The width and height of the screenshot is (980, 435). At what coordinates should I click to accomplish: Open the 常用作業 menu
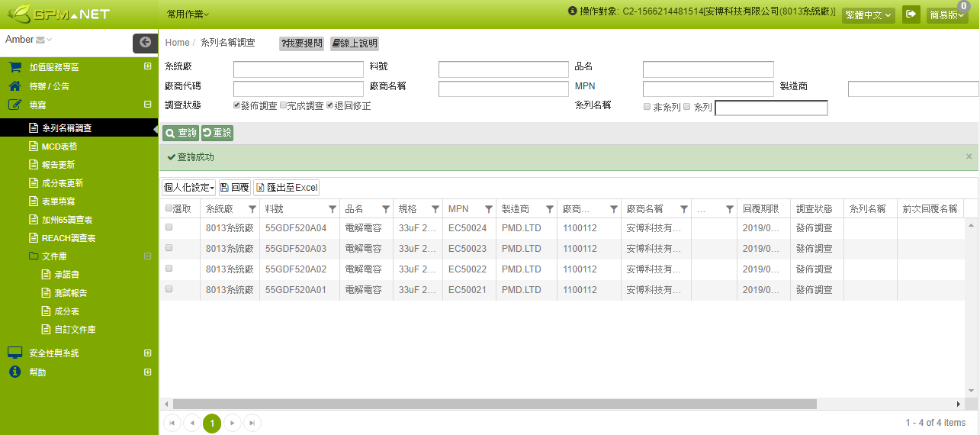point(188,14)
